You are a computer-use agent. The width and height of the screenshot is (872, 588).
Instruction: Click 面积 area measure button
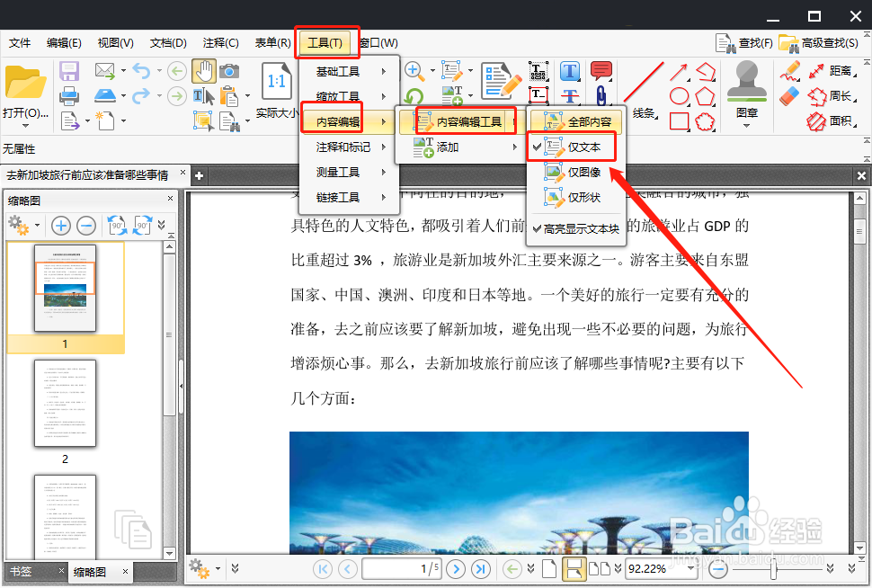[x=832, y=120]
